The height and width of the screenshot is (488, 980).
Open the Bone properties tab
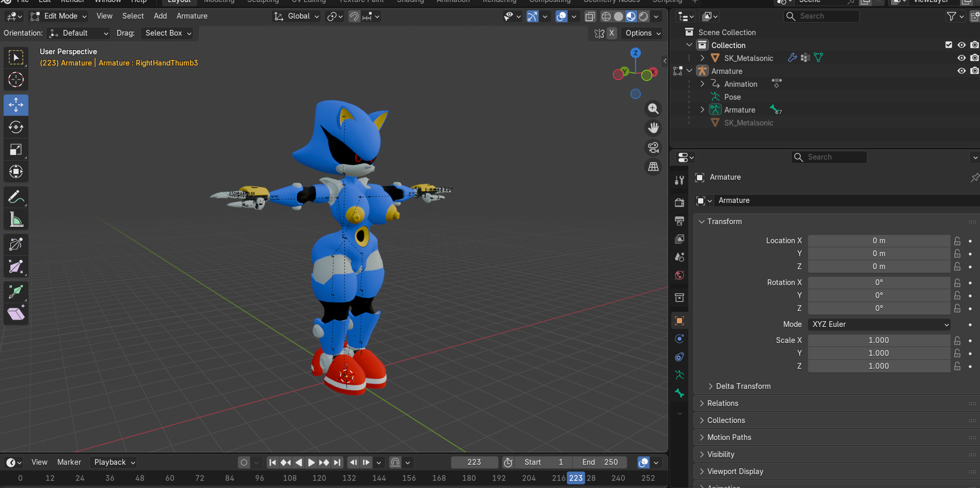(679, 393)
